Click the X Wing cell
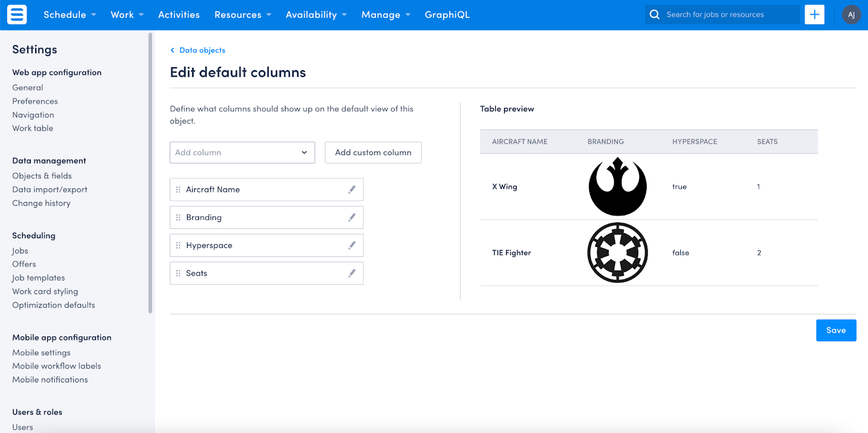The image size is (868, 433). click(x=505, y=187)
